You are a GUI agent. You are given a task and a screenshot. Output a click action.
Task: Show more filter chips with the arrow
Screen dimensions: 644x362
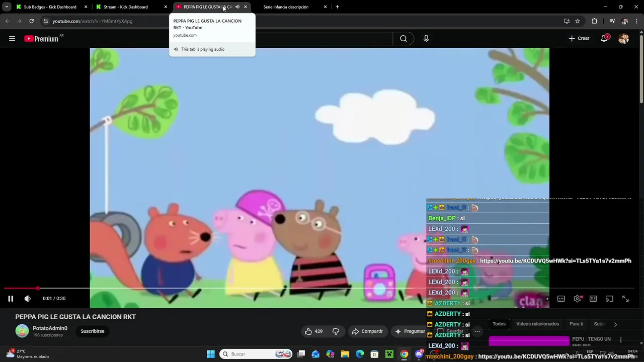click(615, 324)
